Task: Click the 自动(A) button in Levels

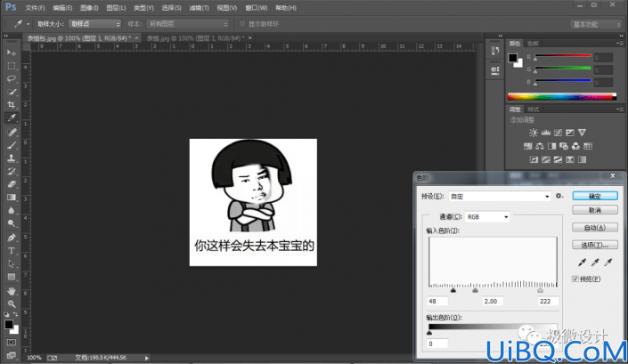Action: (595, 228)
